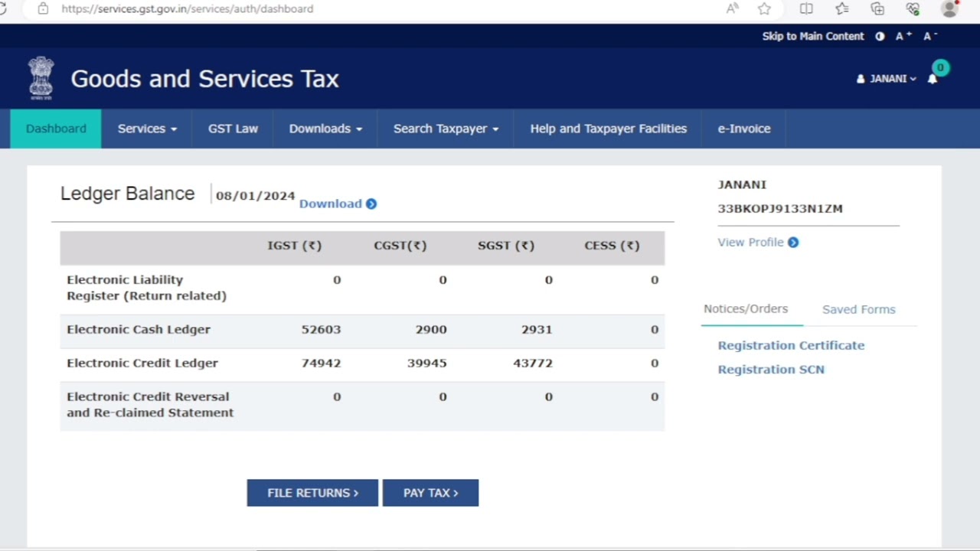Click the Download arrow circle icon
This screenshot has height=551, width=980.
point(371,204)
